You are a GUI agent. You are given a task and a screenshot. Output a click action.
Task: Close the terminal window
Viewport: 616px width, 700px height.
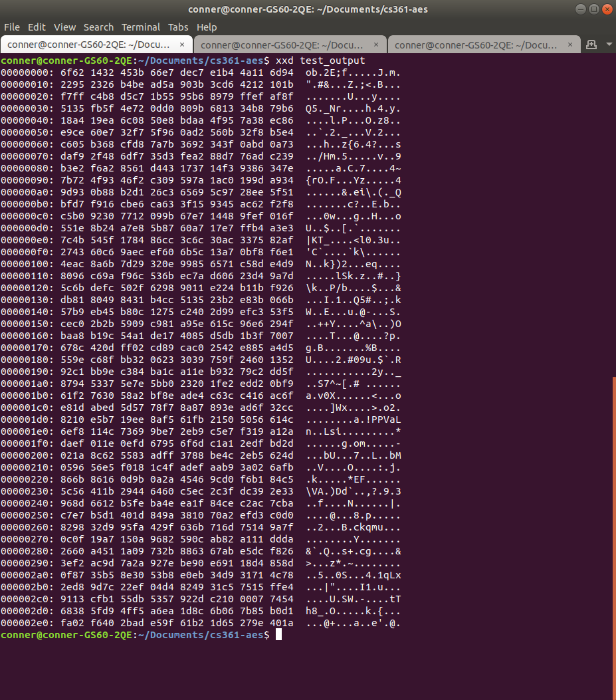point(607,9)
